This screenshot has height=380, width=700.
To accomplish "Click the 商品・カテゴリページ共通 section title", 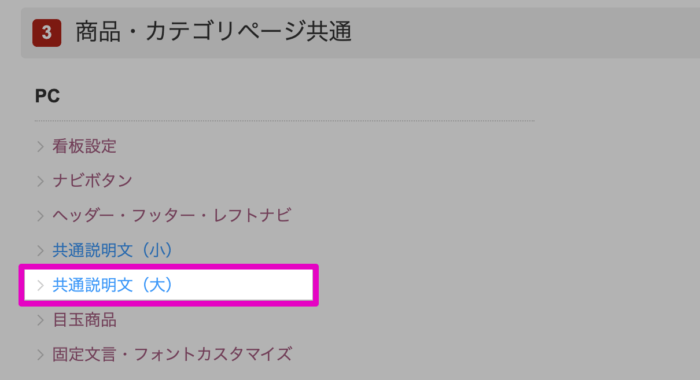I will click(x=213, y=32).
